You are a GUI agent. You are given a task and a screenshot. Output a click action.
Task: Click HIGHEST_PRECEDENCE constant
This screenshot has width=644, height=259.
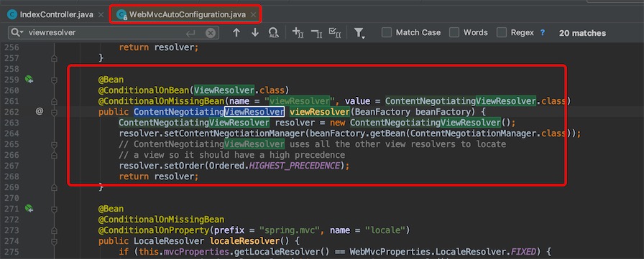[295, 166]
